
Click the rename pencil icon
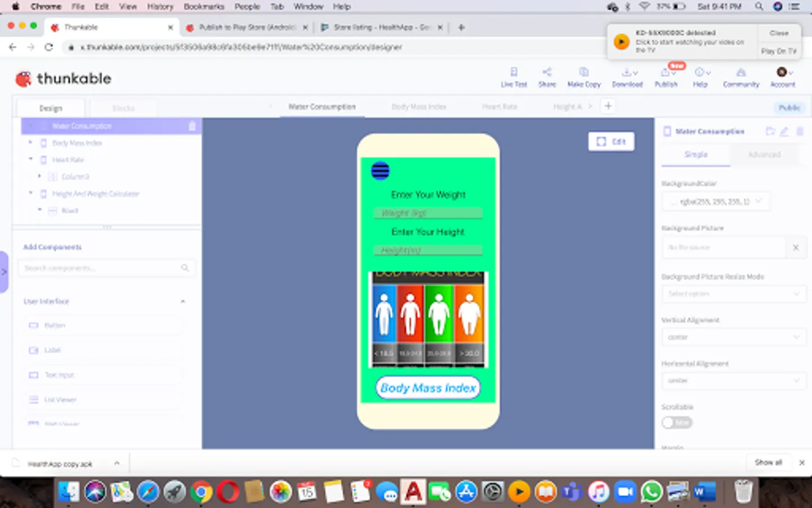click(784, 131)
